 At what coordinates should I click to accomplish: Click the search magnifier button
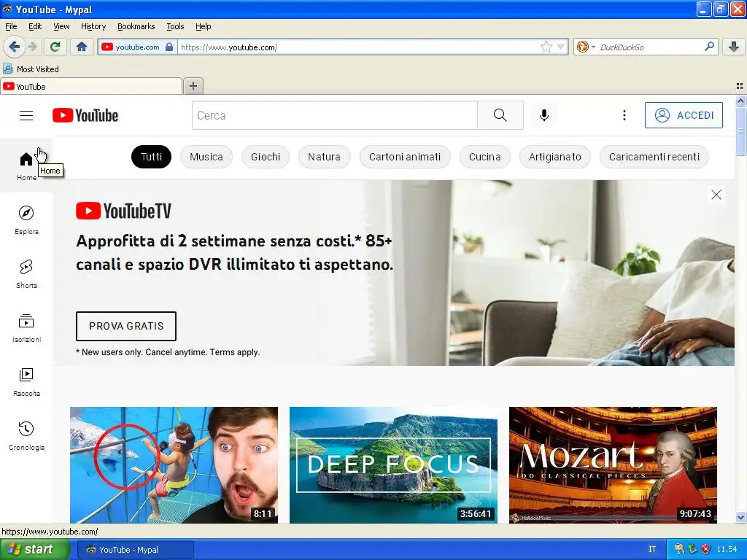coord(500,115)
